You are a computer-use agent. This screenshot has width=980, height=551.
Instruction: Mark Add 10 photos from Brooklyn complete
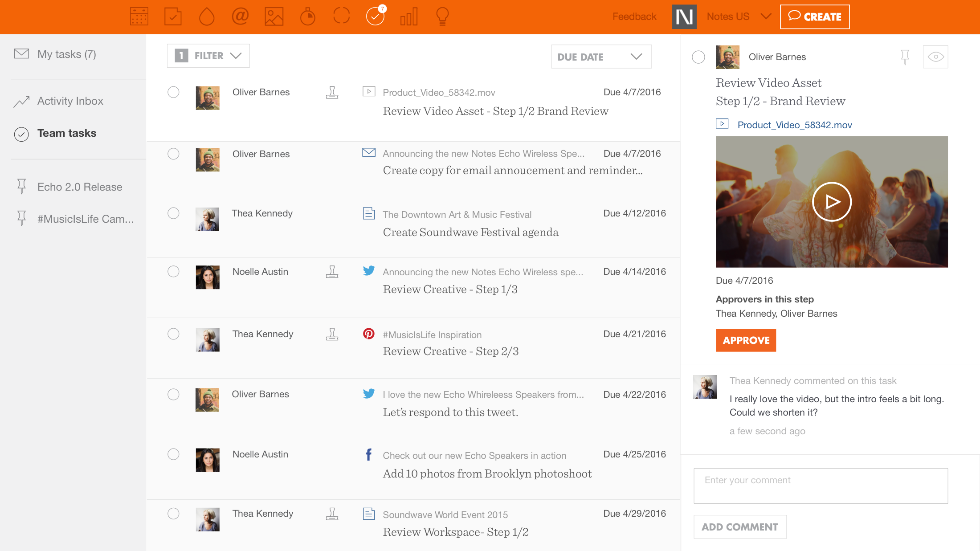coord(173,454)
